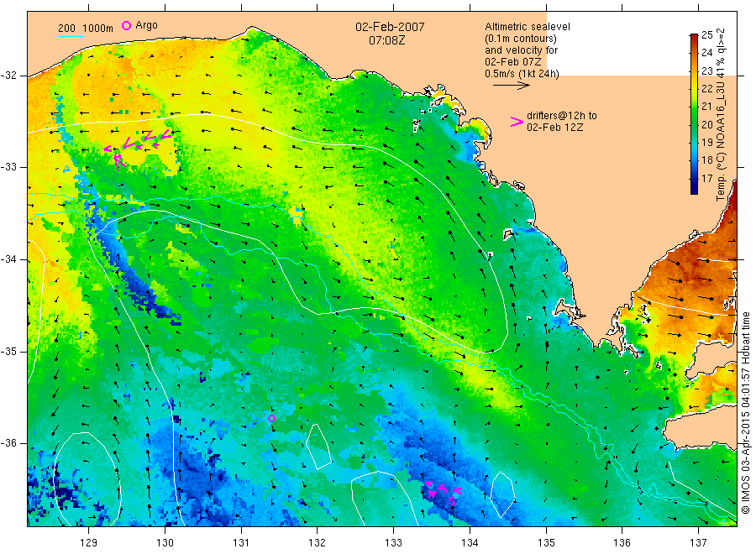Click the temperature color bar legend
Screen dimensions: 756x554
tap(694, 113)
